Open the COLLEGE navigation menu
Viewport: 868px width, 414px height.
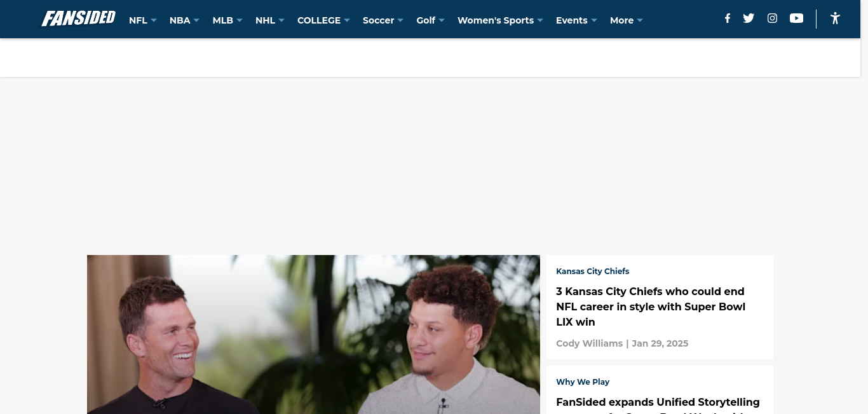(x=323, y=20)
